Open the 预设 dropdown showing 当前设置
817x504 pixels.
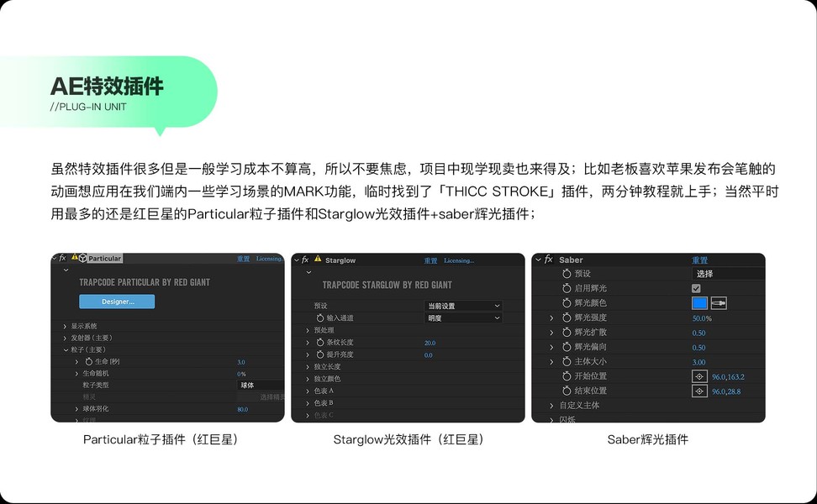point(463,306)
